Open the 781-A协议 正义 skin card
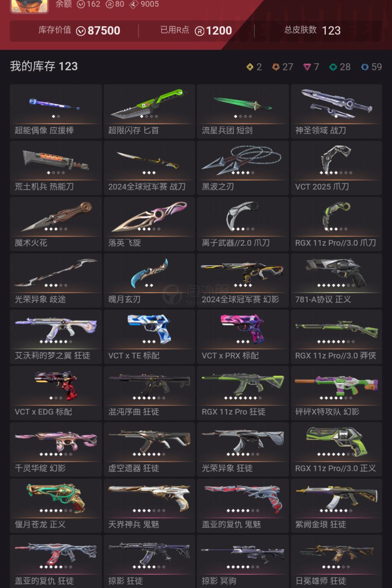 [x=336, y=280]
